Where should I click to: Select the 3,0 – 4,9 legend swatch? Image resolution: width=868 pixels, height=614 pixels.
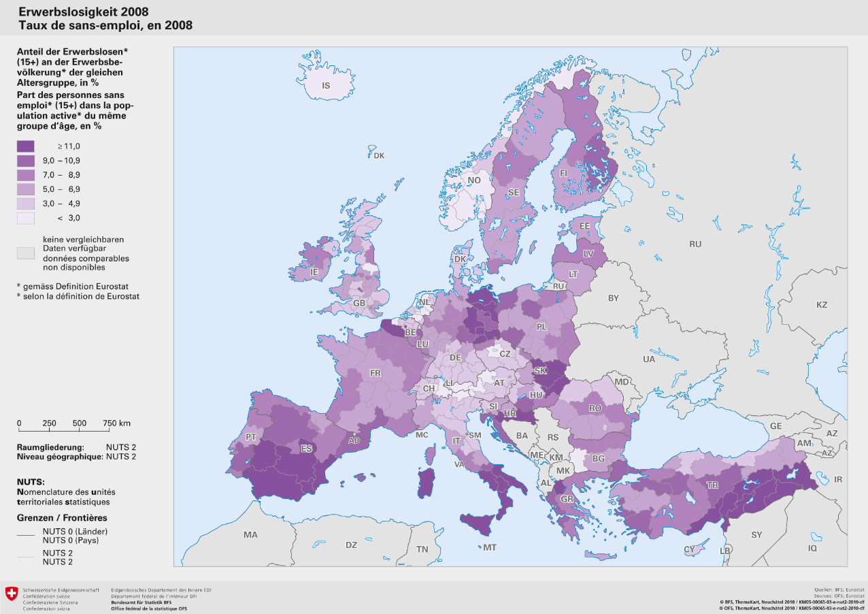tap(26, 204)
